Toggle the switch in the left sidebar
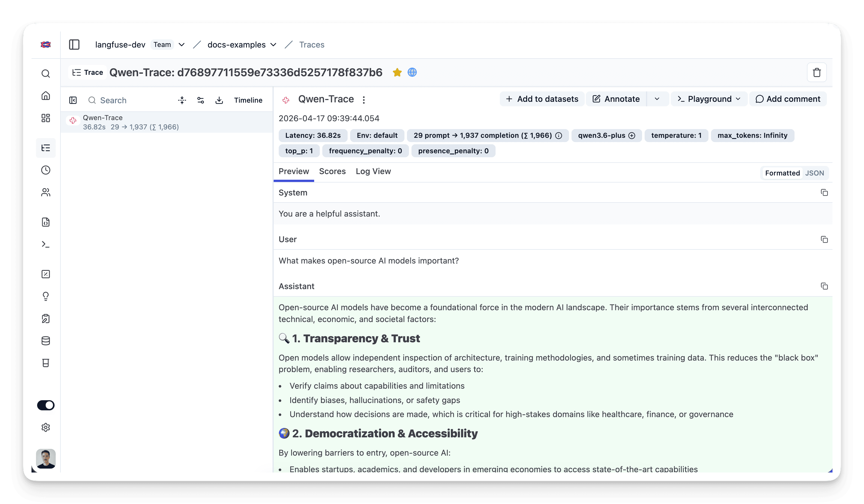This screenshot has height=504, width=864. click(x=46, y=405)
